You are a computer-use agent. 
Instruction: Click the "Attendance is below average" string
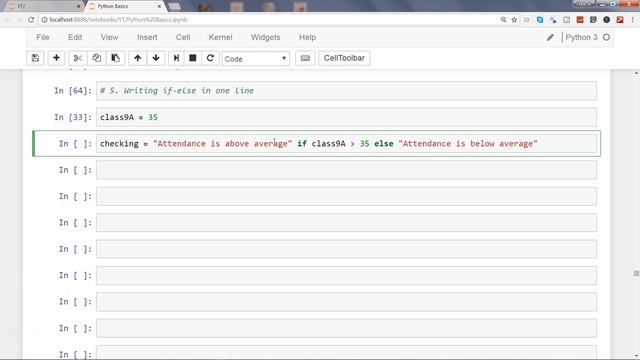pyautogui.click(x=468, y=144)
